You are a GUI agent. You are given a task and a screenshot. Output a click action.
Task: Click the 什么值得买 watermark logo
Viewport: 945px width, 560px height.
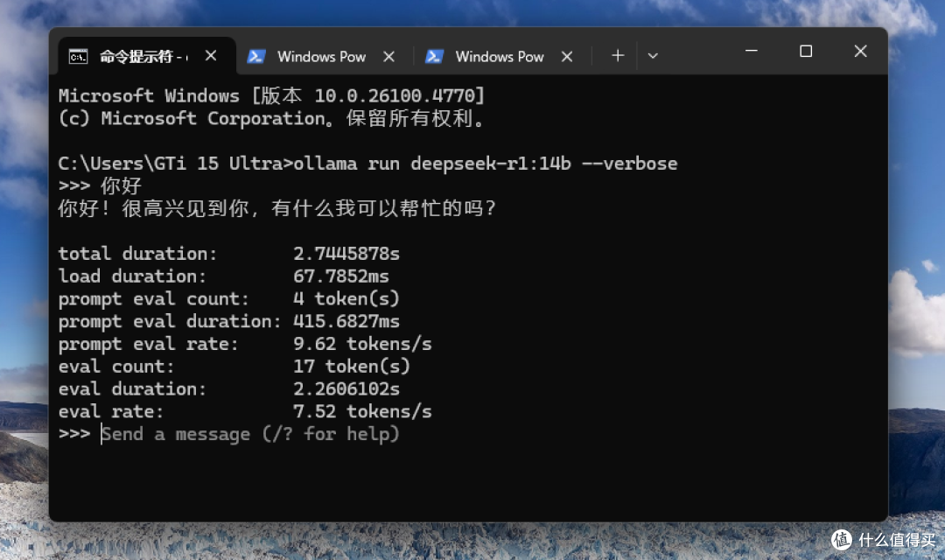884,540
